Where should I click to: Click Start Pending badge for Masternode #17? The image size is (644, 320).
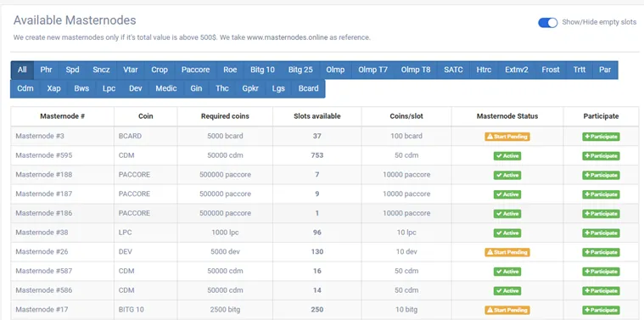tap(507, 310)
